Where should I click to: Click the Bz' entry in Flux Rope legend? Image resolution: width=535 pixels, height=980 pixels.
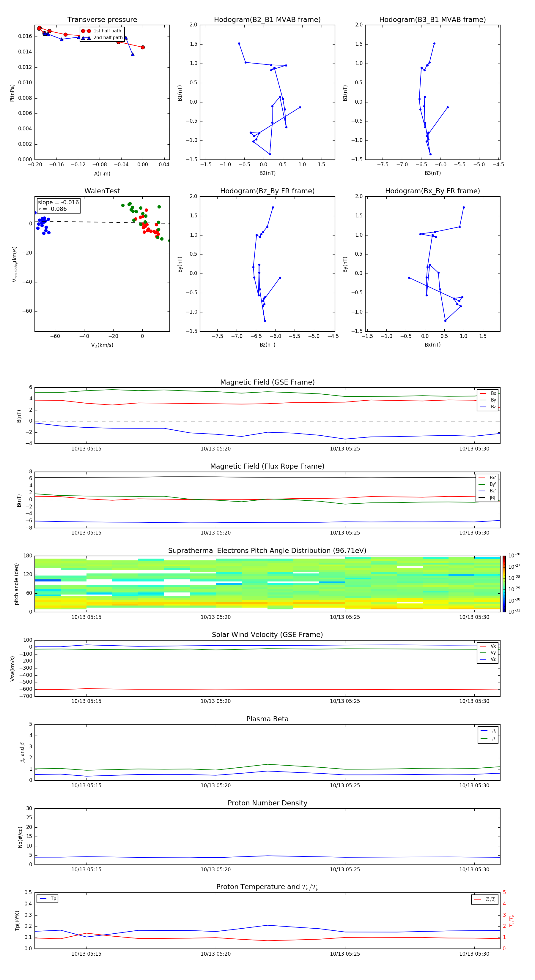(x=487, y=491)
